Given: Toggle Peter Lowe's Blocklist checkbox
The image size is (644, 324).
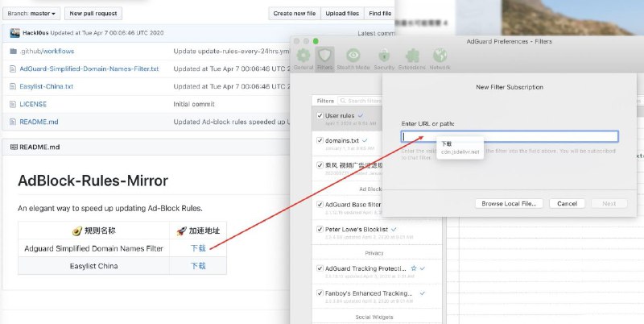Looking at the screenshot, I should (320, 229).
